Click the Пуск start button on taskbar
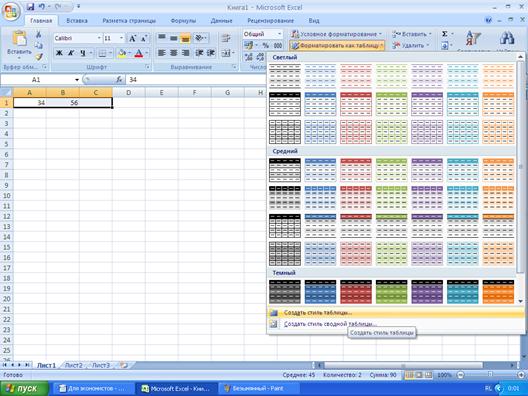 (x=24, y=389)
